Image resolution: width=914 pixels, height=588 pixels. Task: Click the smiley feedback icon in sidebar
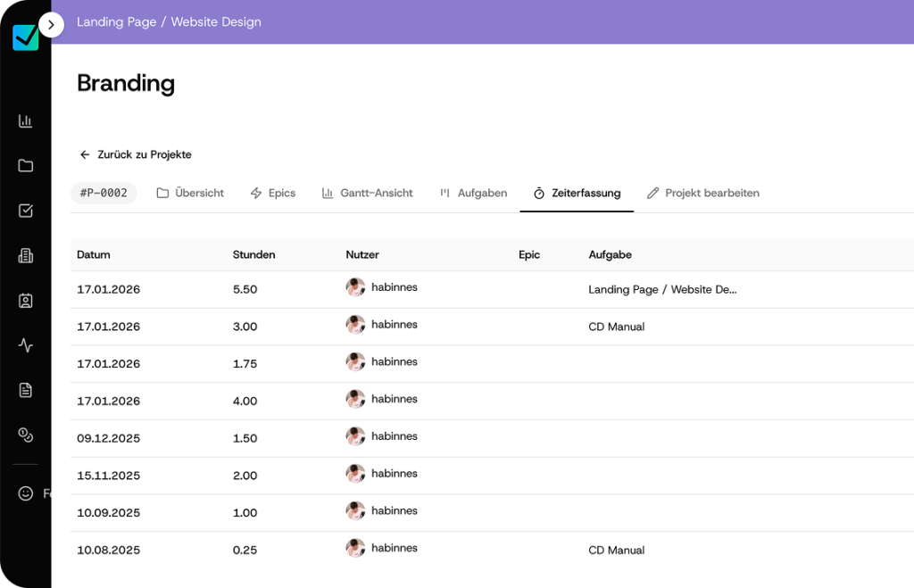(x=26, y=493)
